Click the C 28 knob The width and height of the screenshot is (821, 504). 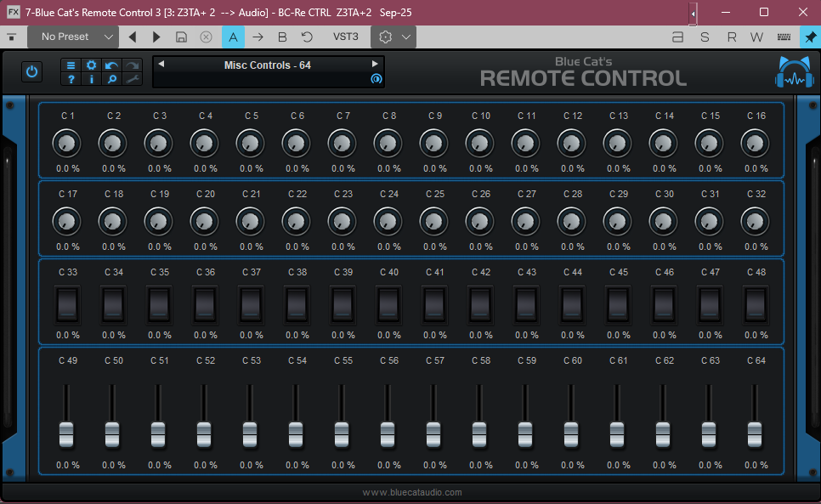571,221
